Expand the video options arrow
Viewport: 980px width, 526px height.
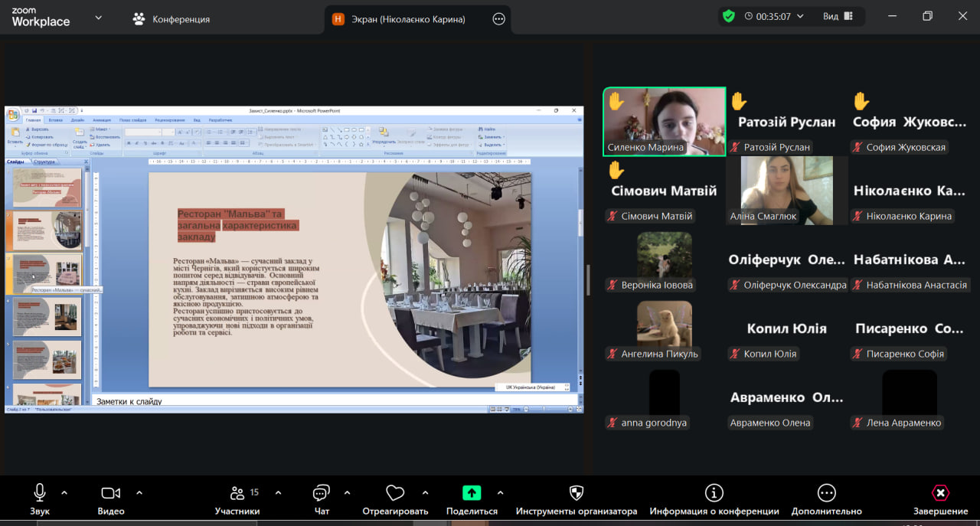(139, 493)
